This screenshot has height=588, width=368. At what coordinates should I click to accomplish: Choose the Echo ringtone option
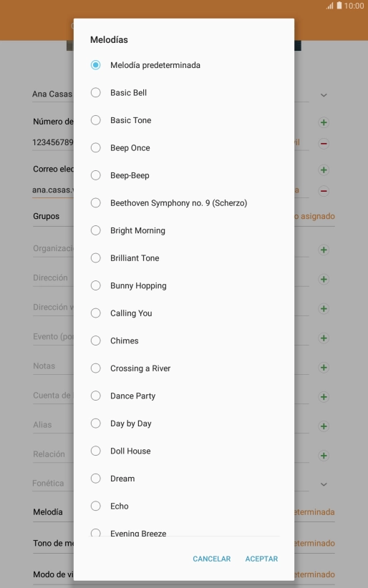184,506
